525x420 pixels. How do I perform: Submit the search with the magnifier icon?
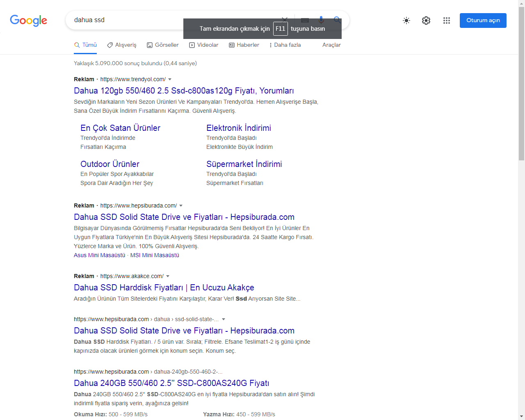(337, 20)
